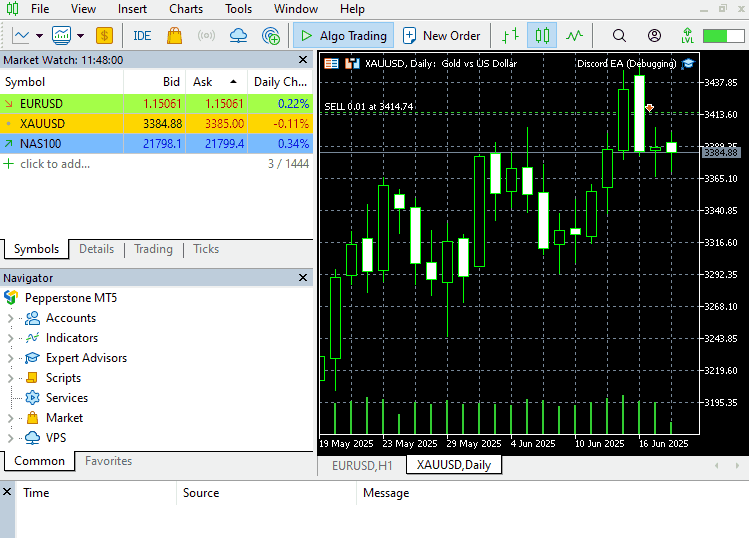This screenshot has width=749, height=538.
Task: Close the Market Watch panel
Action: pos(302,60)
